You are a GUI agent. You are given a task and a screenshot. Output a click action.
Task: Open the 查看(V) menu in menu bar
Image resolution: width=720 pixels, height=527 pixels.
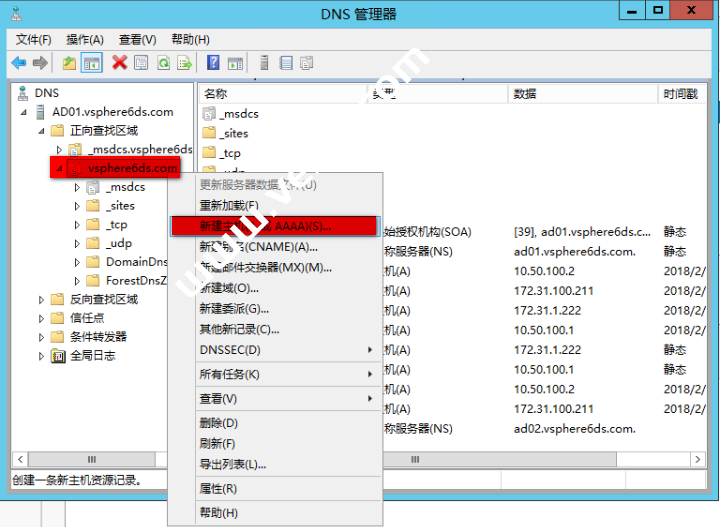click(138, 40)
